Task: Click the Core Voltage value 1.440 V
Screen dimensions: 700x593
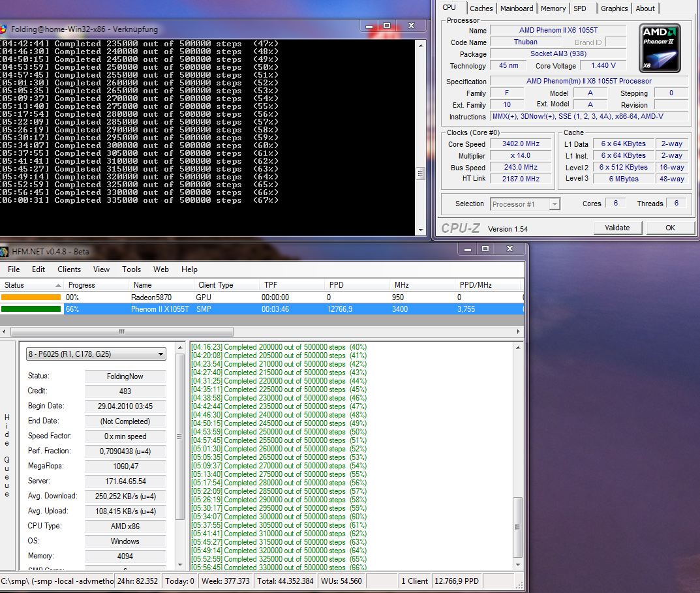Action: pyautogui.click(x=603, y=66)
